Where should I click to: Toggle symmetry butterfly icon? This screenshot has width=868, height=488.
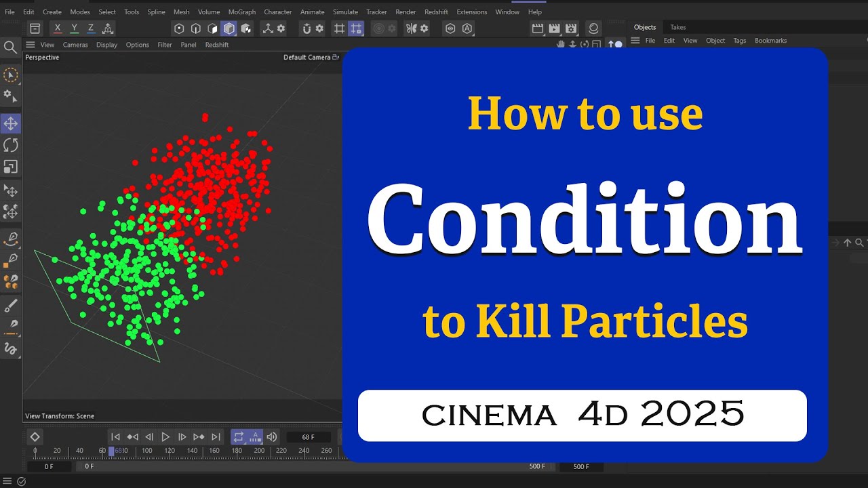point(411,28)
